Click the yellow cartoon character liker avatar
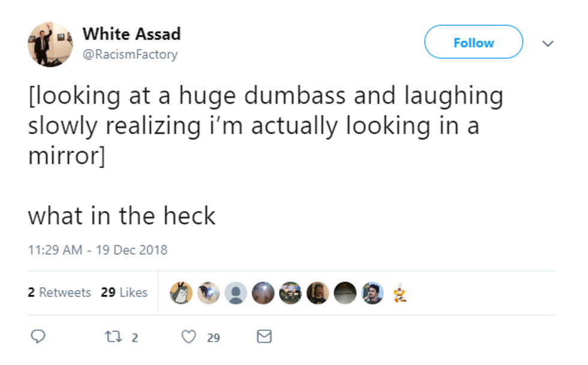The height and width of the screenshot is (365, 588). [x=398, y=293]
